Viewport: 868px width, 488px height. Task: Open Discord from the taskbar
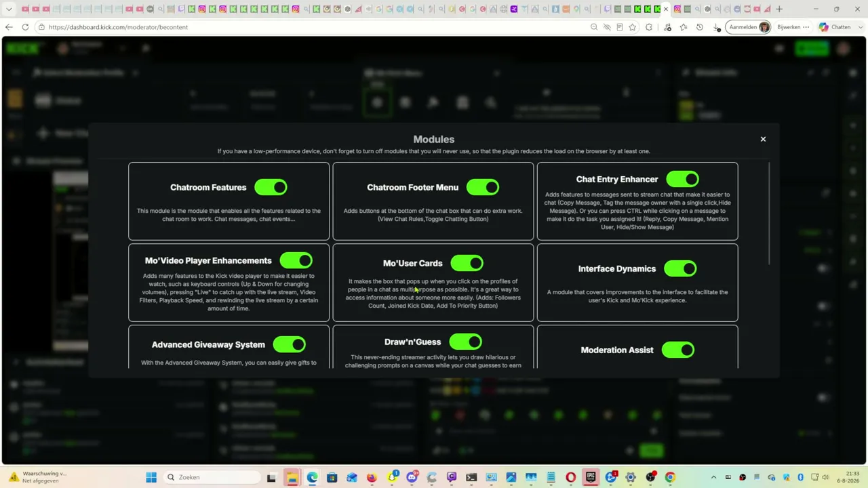tap(412, 477)
